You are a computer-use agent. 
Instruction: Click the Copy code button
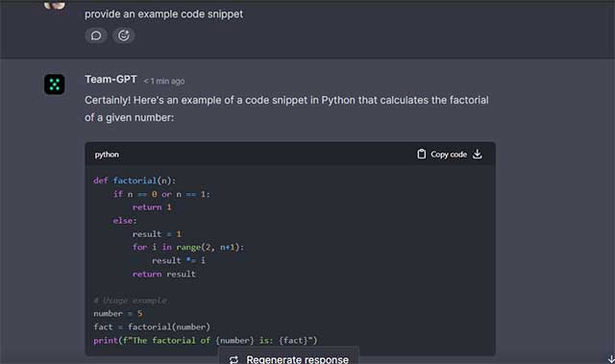click(442, 154)
